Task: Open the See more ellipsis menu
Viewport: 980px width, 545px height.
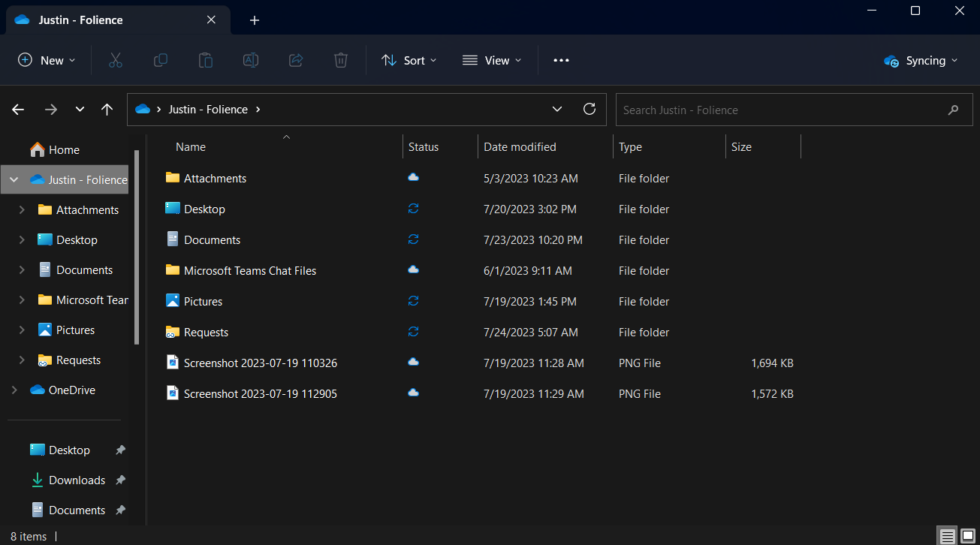Action: [561, 60]
